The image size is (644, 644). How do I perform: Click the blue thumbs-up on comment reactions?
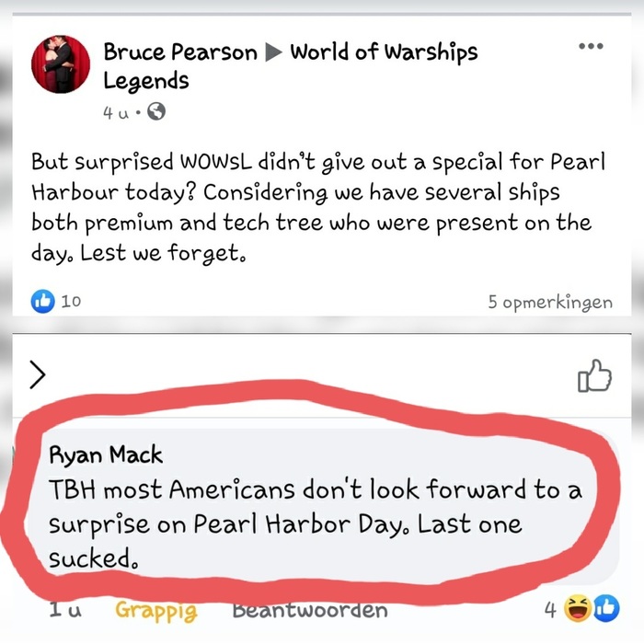606,609
